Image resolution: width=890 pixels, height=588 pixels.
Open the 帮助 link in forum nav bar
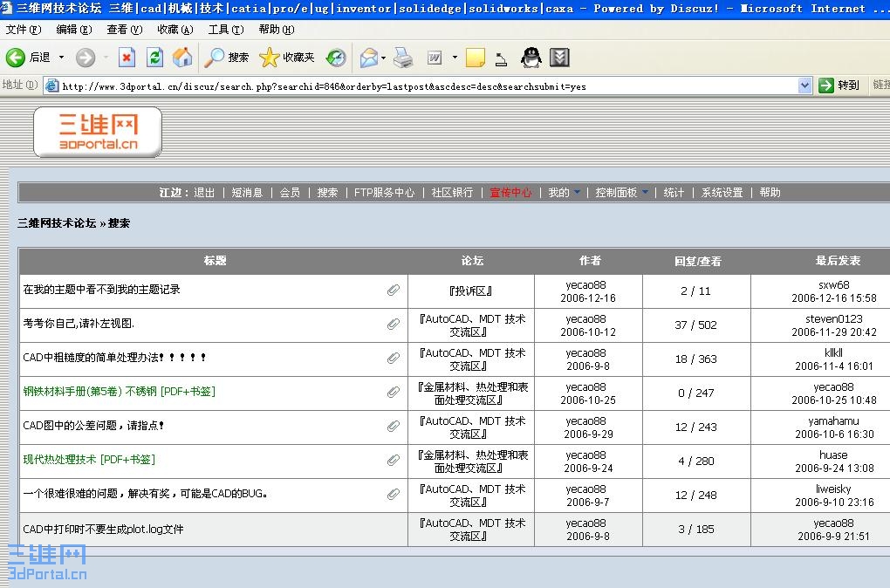point(770,193)
